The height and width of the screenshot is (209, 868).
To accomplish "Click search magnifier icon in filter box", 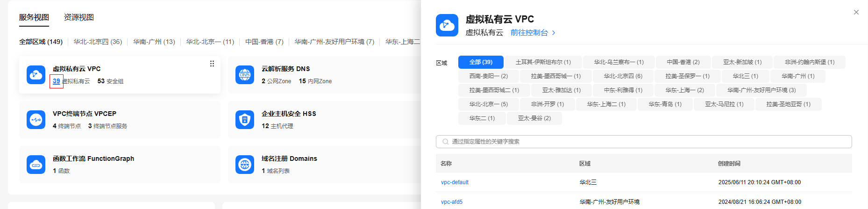I will click(x=445, y=142).
